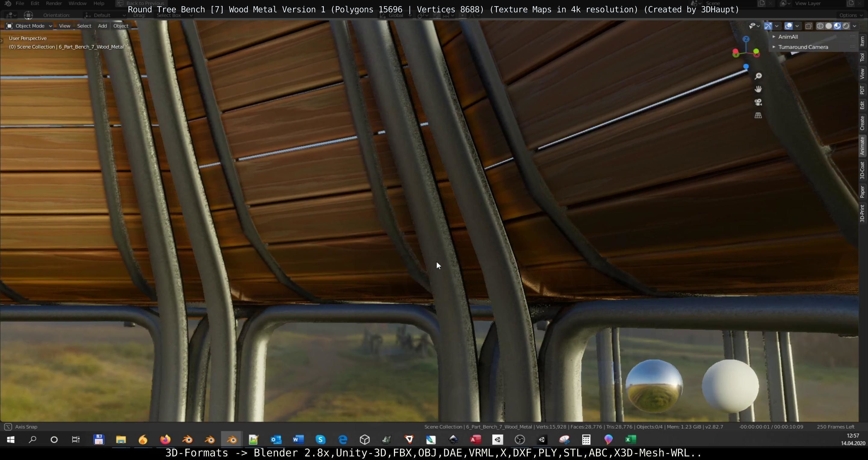Click the pan view hand icon
This screenshot has width=868, height=460.
click(x=758, y=89)
